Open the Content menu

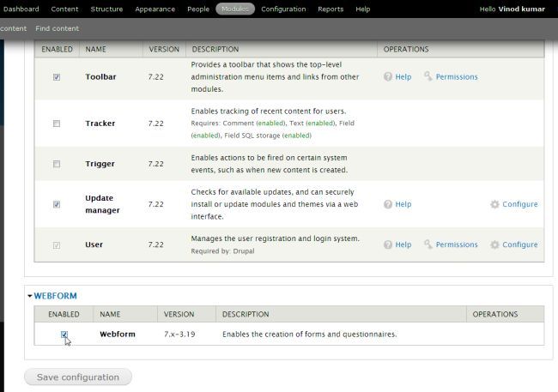[64, 9]
